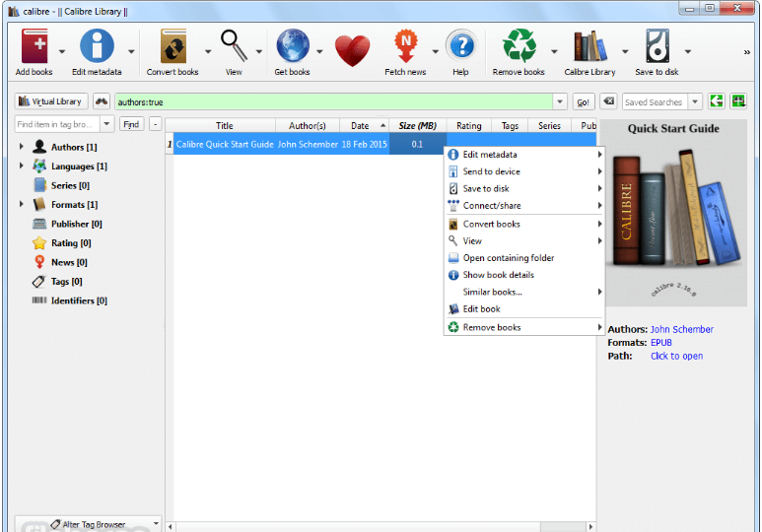
Task: Click the red heart donate icon
Action: point(352,50)
